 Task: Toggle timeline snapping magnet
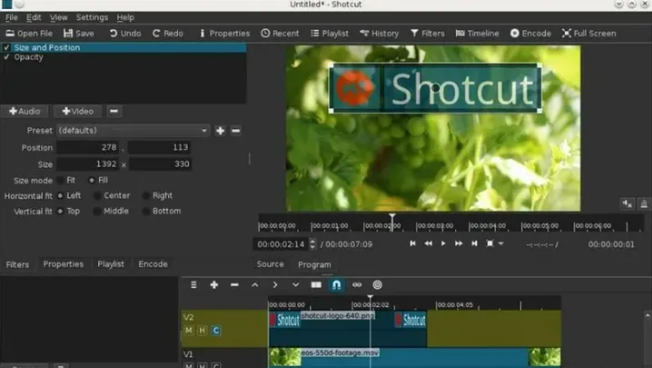[x=336, y=285]
